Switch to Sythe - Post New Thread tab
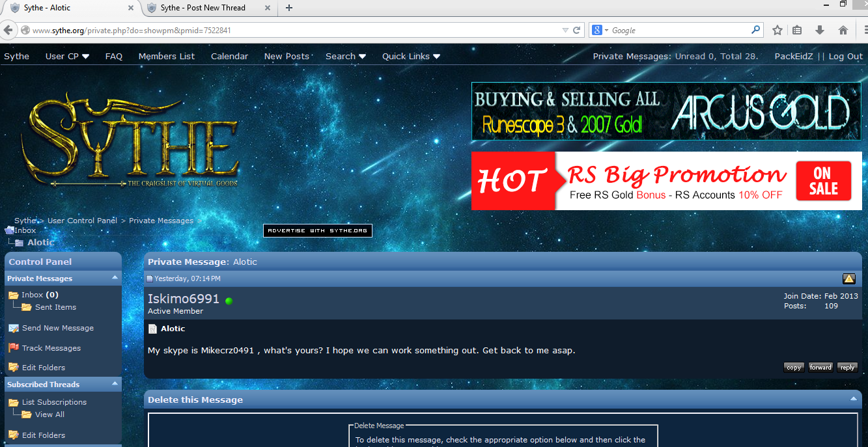This screenshot has width=868, height=447. pos(208,8)
